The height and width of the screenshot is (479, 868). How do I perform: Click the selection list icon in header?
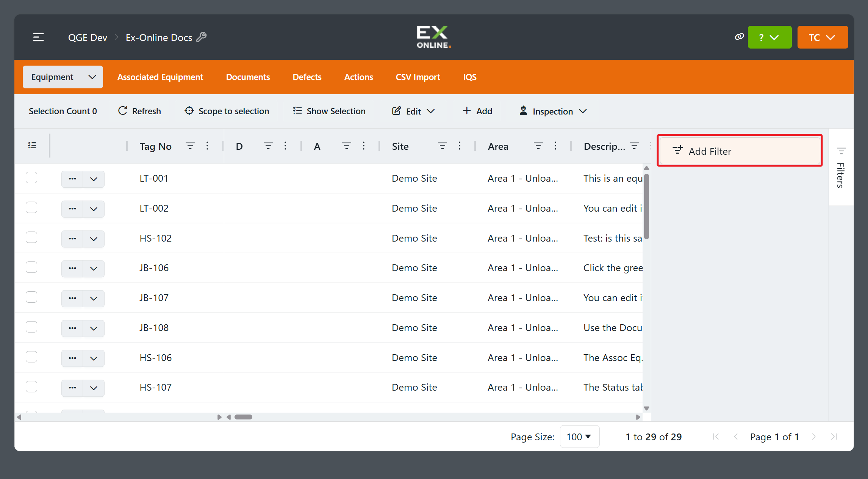click(32, 146)
